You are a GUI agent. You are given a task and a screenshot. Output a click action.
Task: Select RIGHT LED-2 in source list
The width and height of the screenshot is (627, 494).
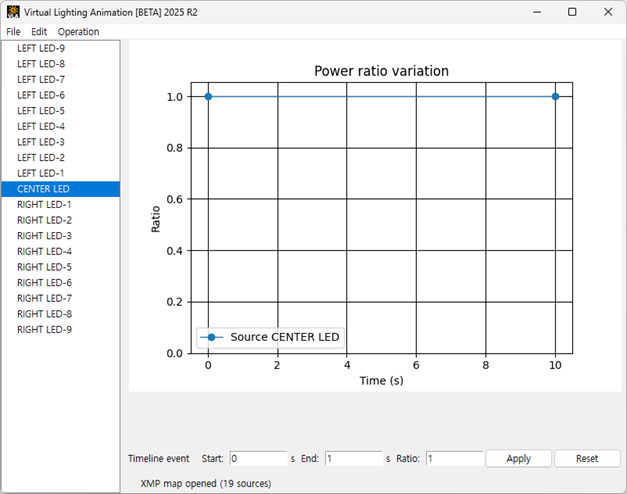(61, 220)
